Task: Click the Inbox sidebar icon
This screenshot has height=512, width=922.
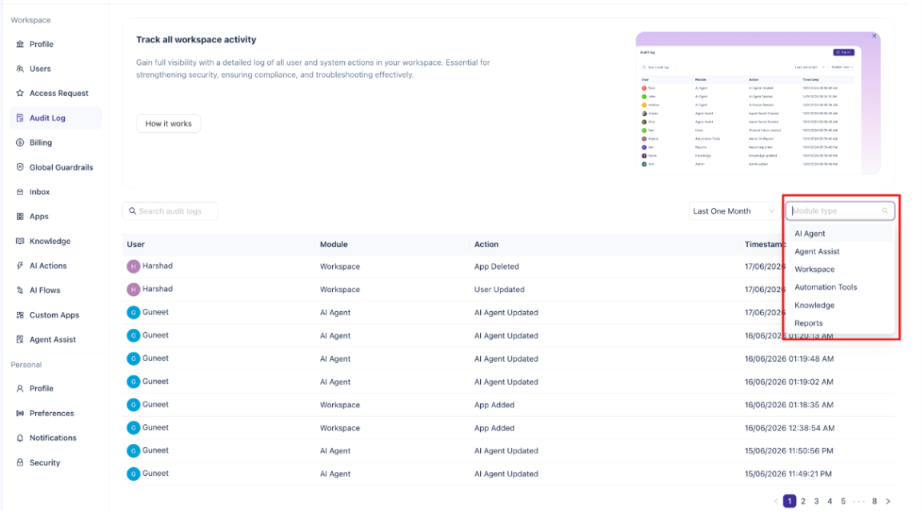Action: [20, 192]
